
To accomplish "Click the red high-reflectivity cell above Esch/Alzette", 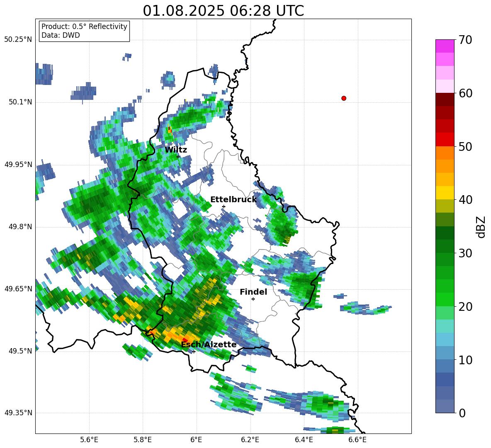I will [x=185, y=340].
